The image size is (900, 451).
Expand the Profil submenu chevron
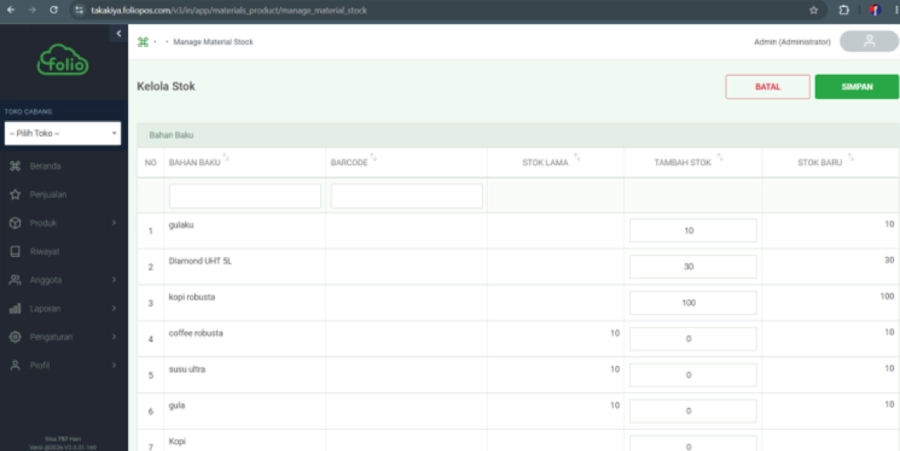[x=114, y=366]
